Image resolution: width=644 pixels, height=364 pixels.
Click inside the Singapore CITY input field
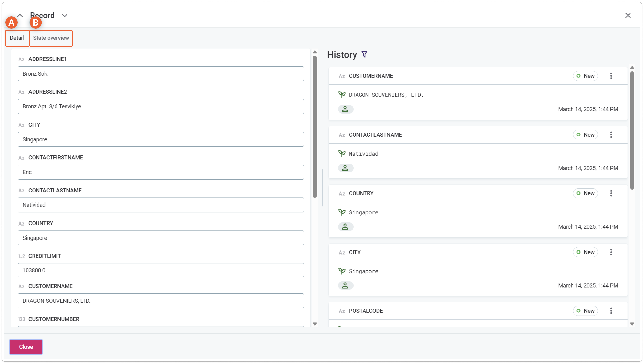point(160,139)
